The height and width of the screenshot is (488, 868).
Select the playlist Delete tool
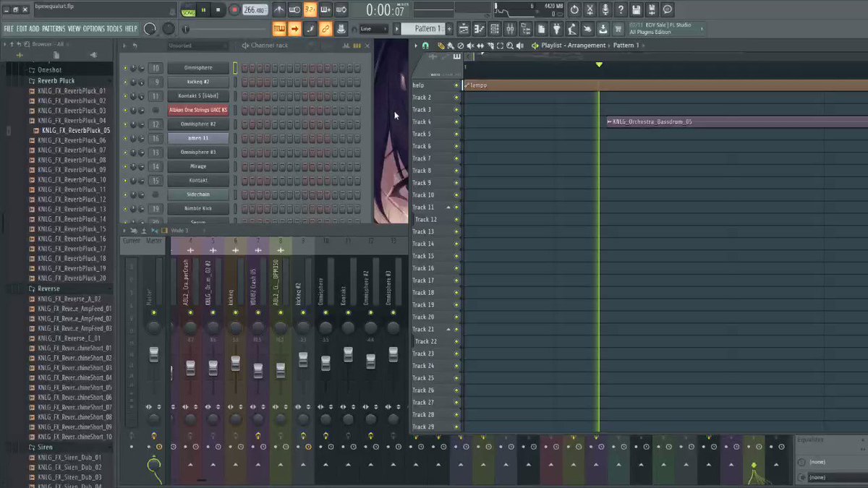point(460,46)
